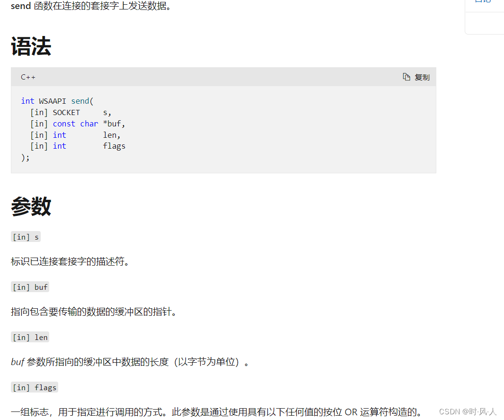Click the "[in] flags" parameter tag
This screenshot has width=504, height=420.
[x=35, y=387]
